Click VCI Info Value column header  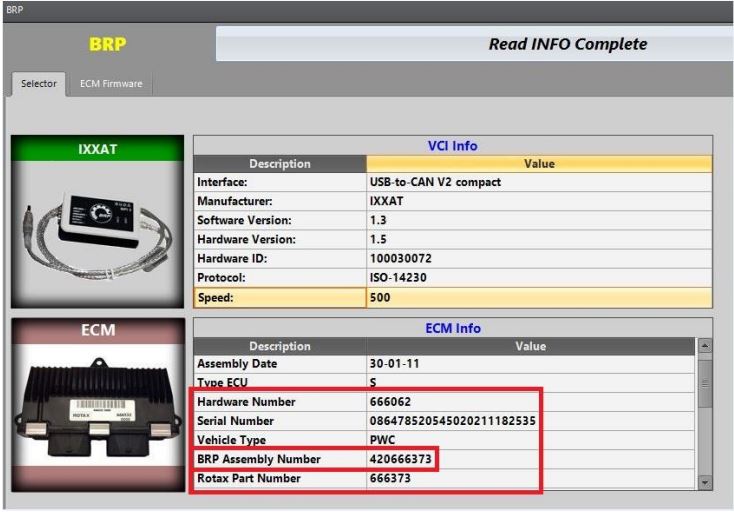click(539, 163)
